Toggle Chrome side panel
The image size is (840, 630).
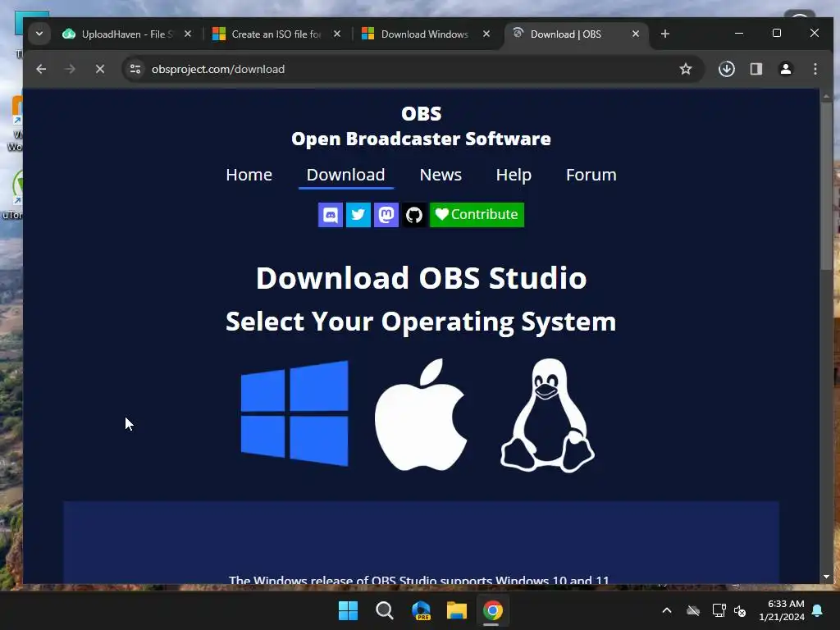756,69
